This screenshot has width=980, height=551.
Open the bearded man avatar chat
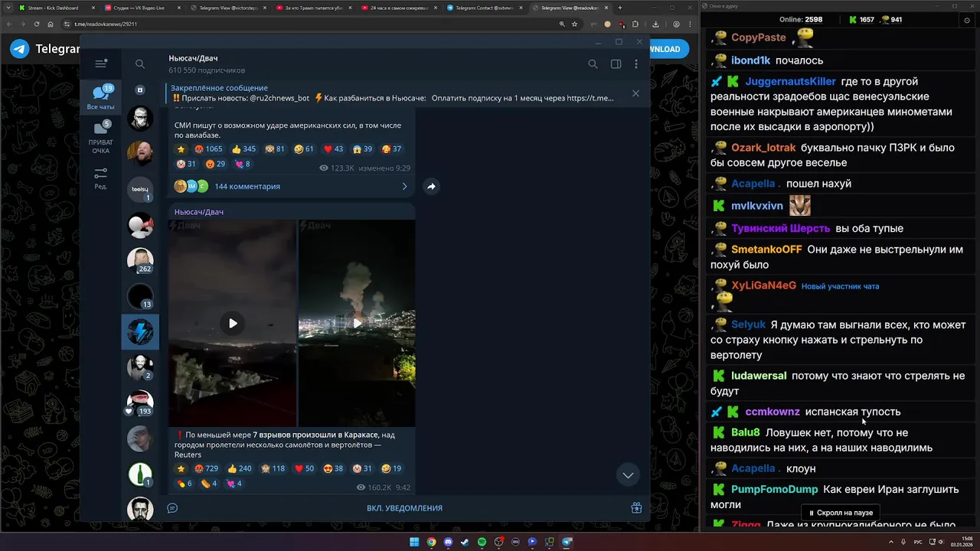pyautogui.click(x=140, y=154)
